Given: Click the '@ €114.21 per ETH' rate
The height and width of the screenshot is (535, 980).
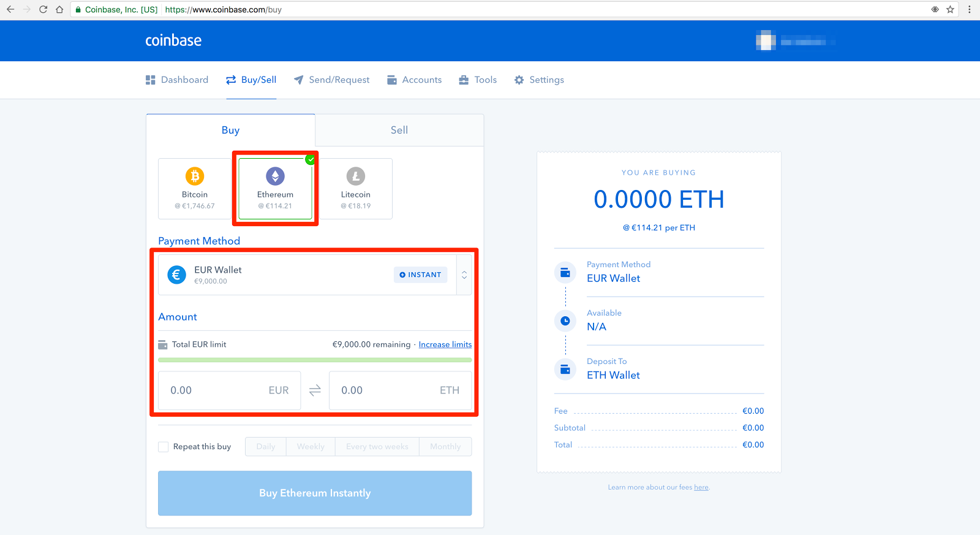Looking at the screenshot, I should click(x=659, y=227).
